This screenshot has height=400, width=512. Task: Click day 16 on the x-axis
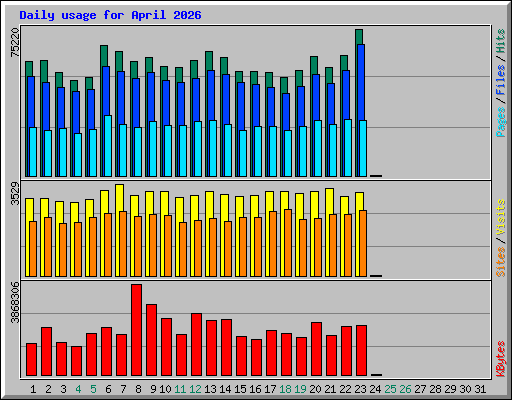pyautogui.click(x=255, y=389)
